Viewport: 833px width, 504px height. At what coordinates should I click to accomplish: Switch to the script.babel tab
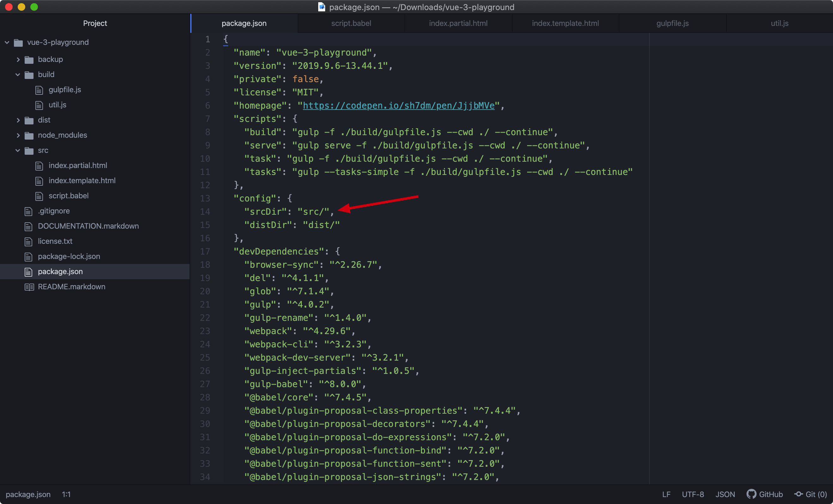coord(351,23)
